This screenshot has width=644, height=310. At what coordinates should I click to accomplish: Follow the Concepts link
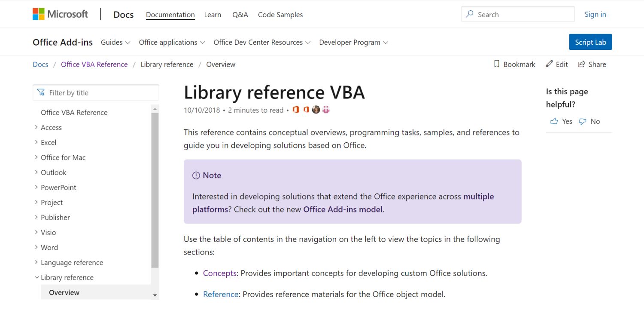click(219, 273)
